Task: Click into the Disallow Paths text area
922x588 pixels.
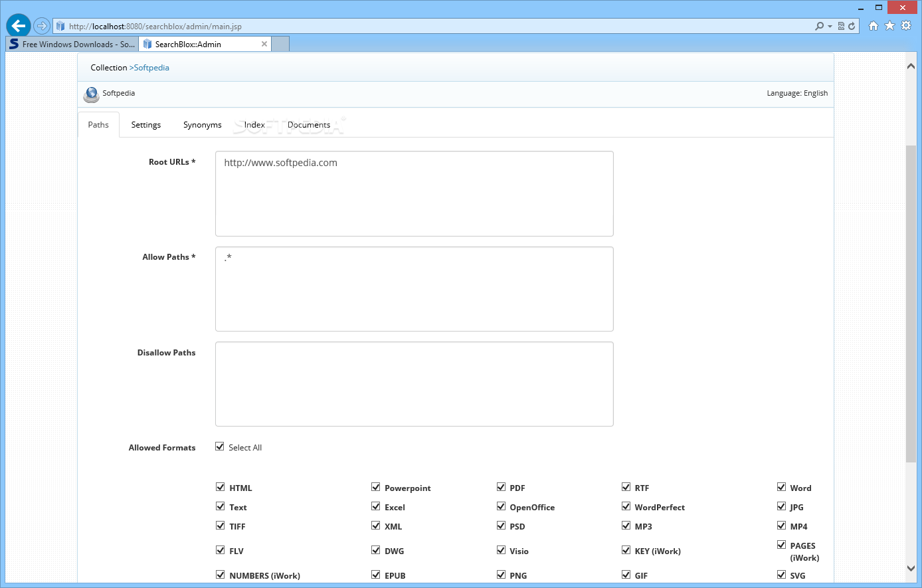Action: click(415, 384)
